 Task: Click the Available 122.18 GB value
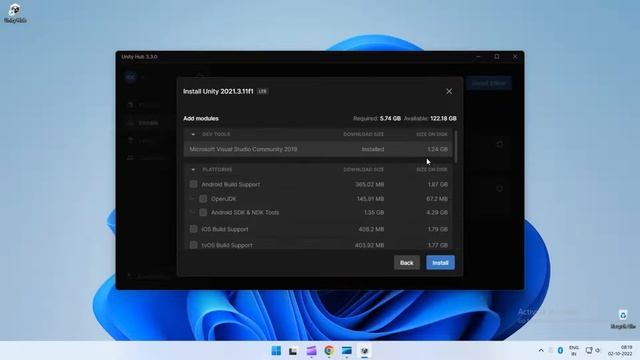[443, 118]
